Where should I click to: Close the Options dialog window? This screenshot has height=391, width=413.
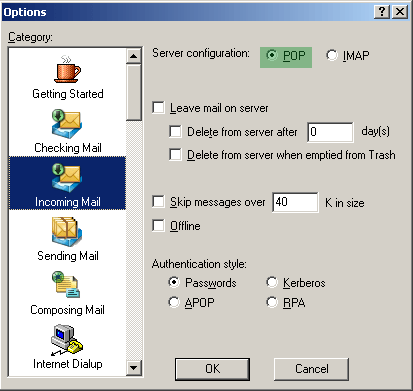tap(400, 12)
